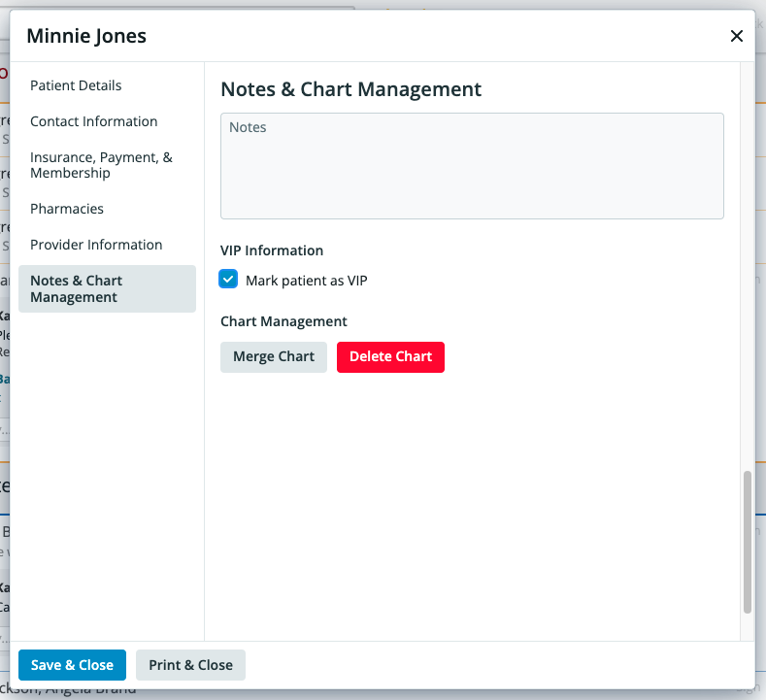Click the Notes & Chart Management page heading
766x700 pixels.
click(x=350, y=89)
